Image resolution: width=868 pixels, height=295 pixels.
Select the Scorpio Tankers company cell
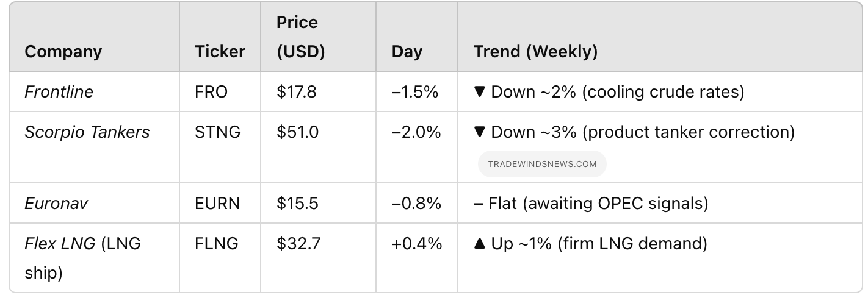coord(87,132)
